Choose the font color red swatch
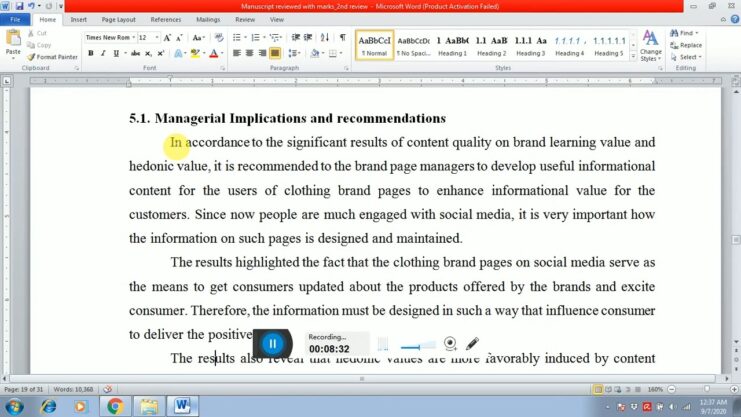Image resolution: width=741 pixels, height=417 pixels. click(x=214, y=53)
